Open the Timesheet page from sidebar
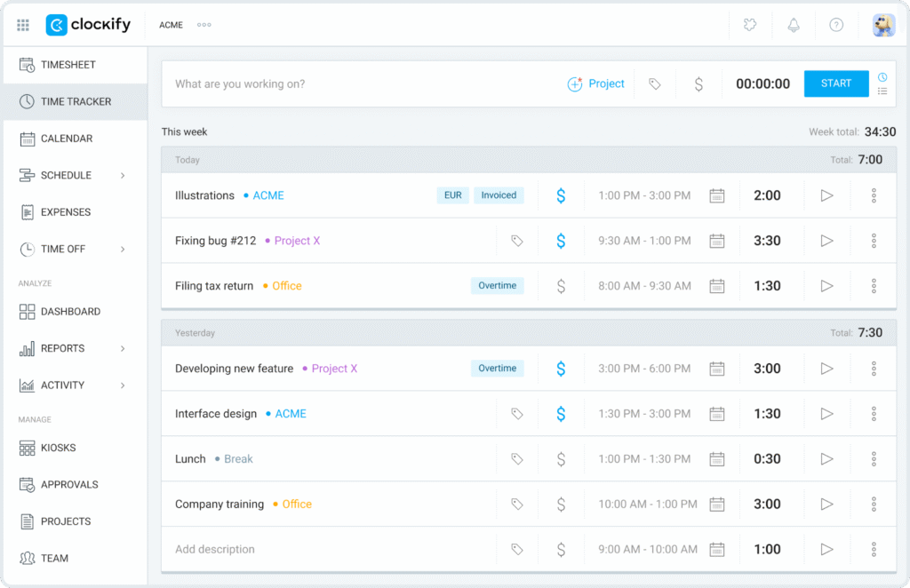Screen dimensions: 910x588 (x=68, y=65)
